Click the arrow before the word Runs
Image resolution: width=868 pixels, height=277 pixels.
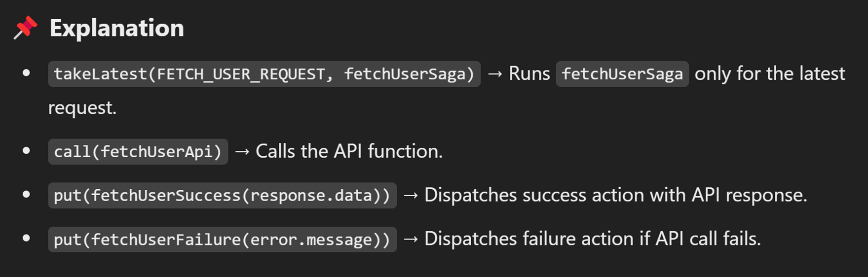click(x=495, y=74)
